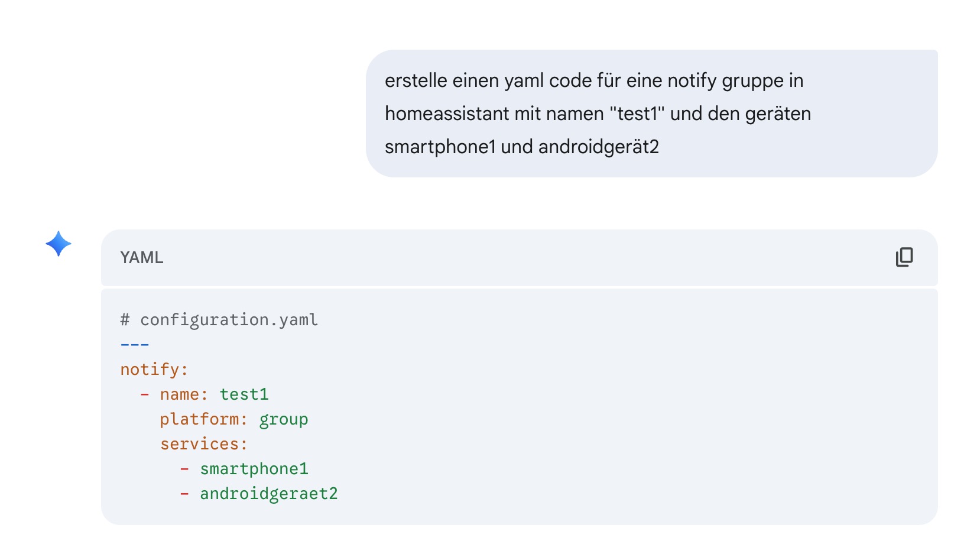Click the 'notify:' key in code

click(154, 370)
